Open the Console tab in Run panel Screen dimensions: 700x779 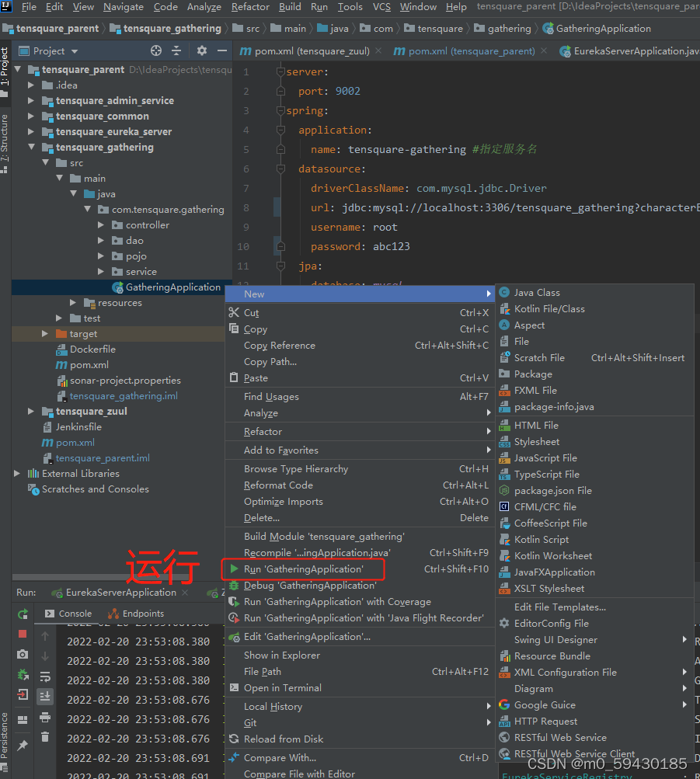pos(68,614)
